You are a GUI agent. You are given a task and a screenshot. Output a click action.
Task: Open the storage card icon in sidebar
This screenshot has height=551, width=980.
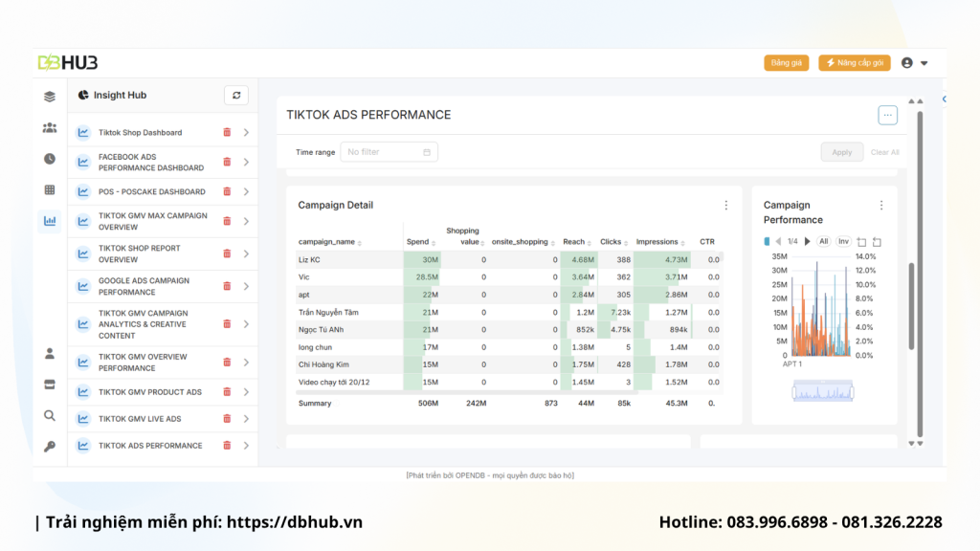coord(50,385)
